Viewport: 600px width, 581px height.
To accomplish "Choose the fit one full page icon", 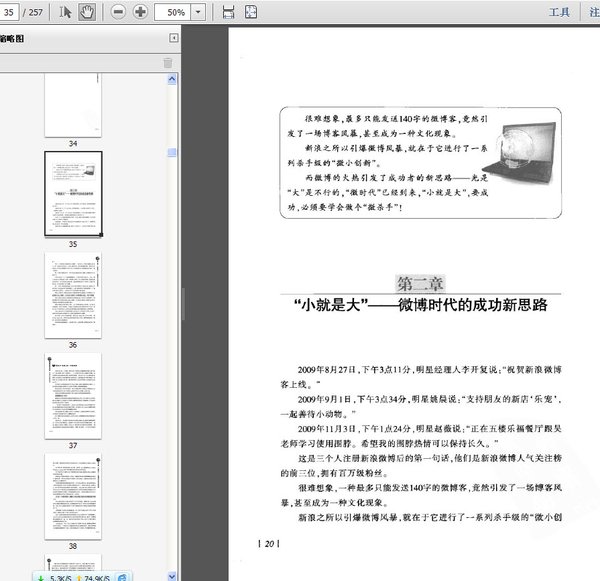I will pyautogui.click(x=251, y=12).
